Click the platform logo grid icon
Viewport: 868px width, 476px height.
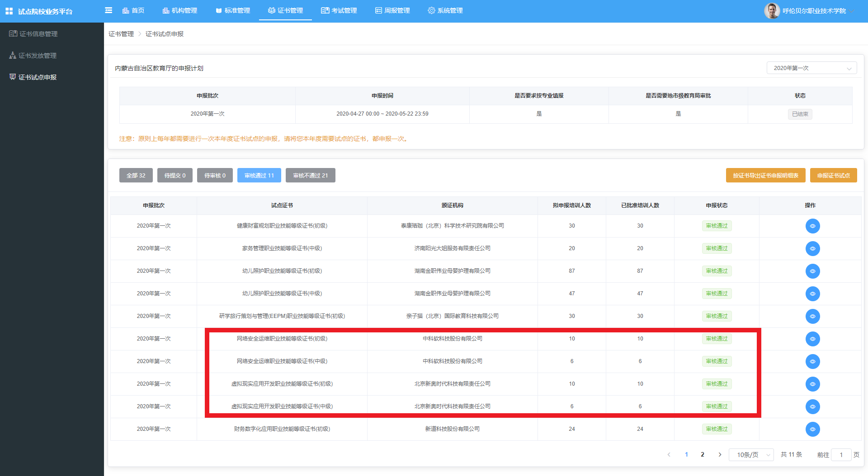tap(9, 11)
